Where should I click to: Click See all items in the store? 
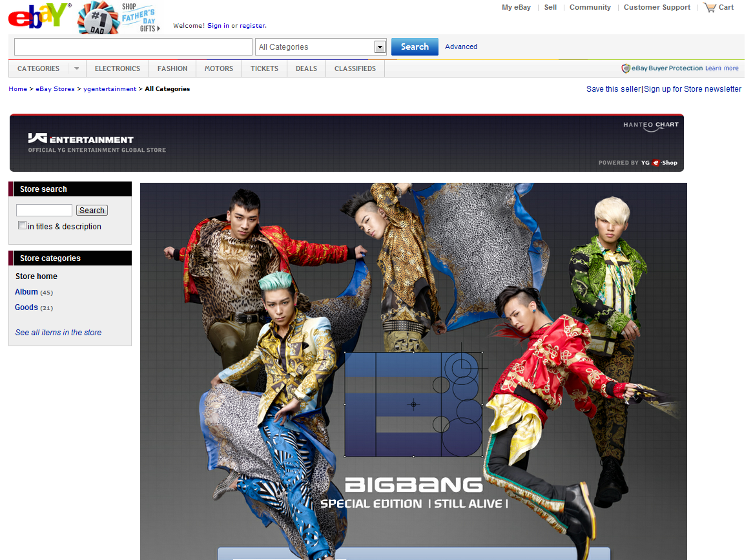(x=58, y=333)
